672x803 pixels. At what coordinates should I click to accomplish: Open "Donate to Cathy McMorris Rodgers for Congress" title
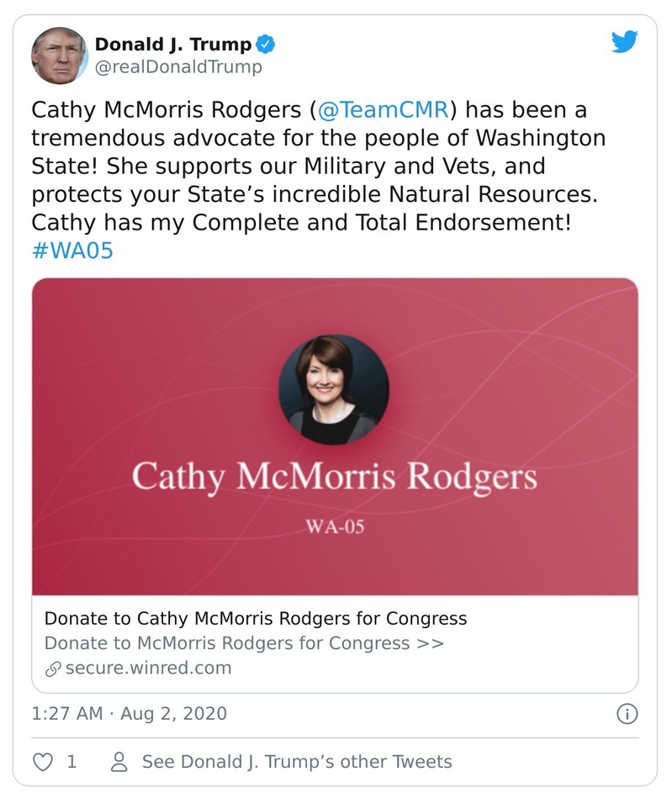point(255,619)
